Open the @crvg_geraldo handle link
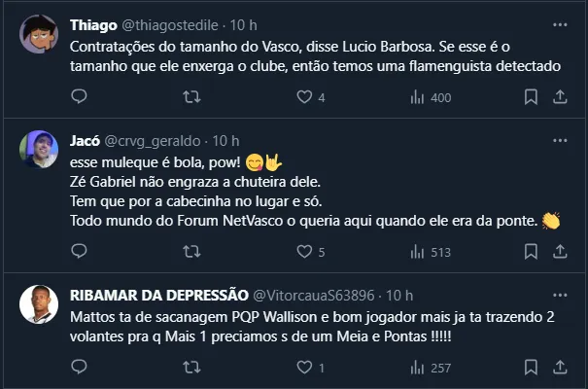 coord(156,140)
